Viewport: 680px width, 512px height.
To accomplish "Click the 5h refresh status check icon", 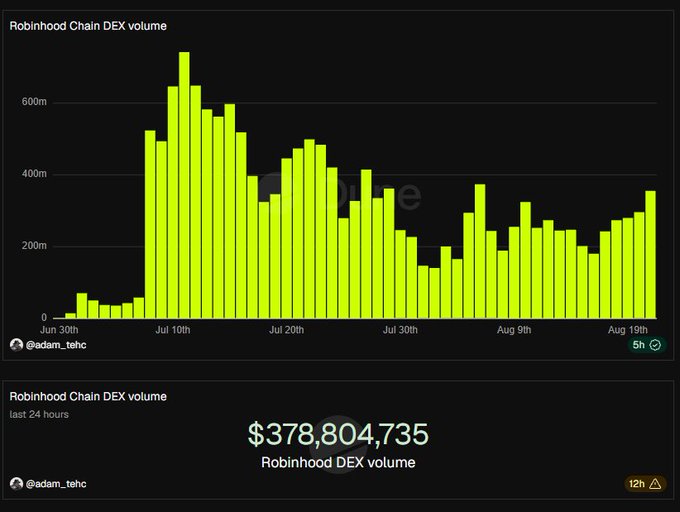I will 655,345.
